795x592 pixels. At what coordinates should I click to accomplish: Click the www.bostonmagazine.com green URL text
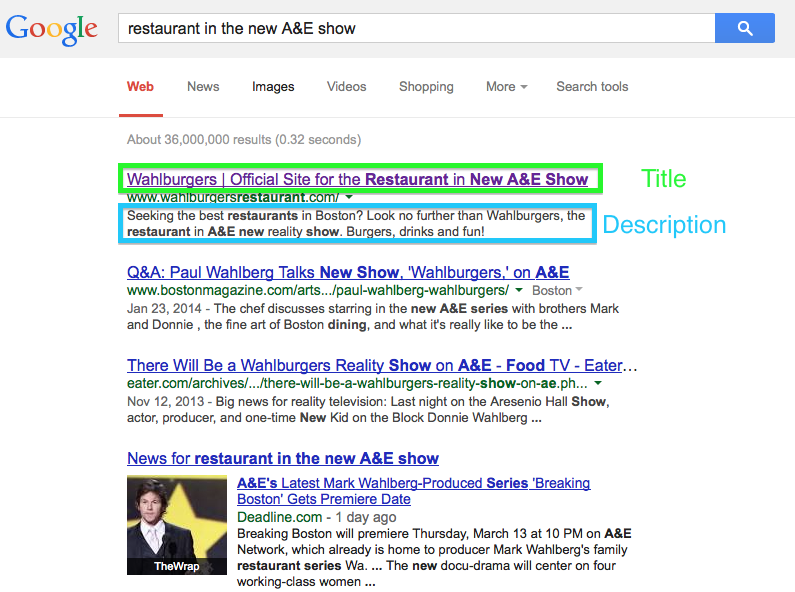(x=317, y=290)
